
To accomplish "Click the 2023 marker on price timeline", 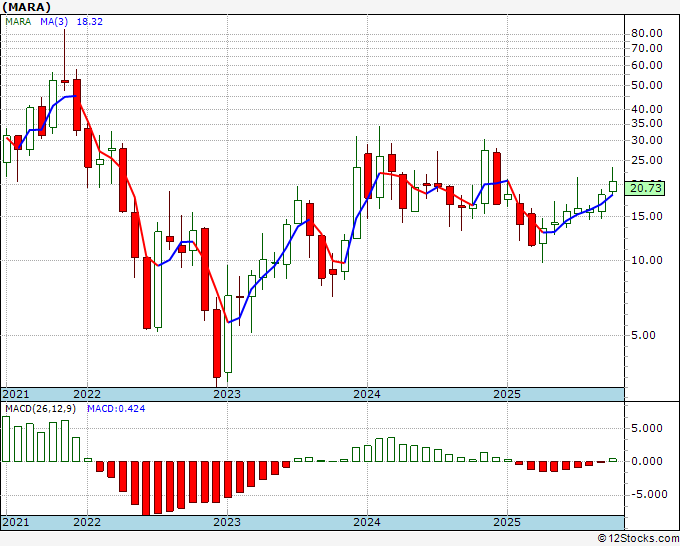I will (x=227, y=394).
